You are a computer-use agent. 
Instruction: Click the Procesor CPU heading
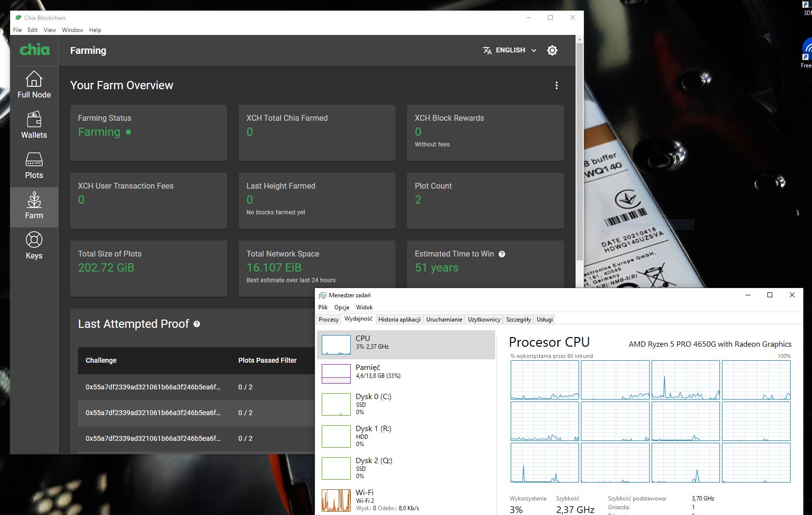[x=549, y=342]
